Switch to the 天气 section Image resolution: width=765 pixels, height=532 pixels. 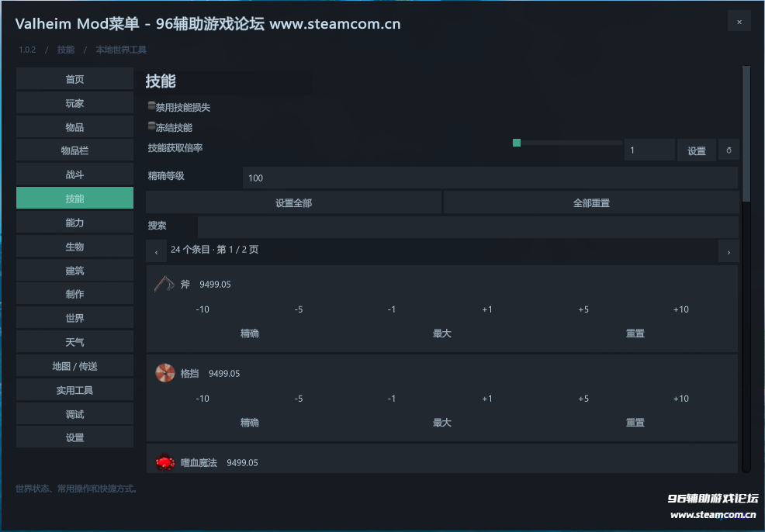tap(74, 341)
